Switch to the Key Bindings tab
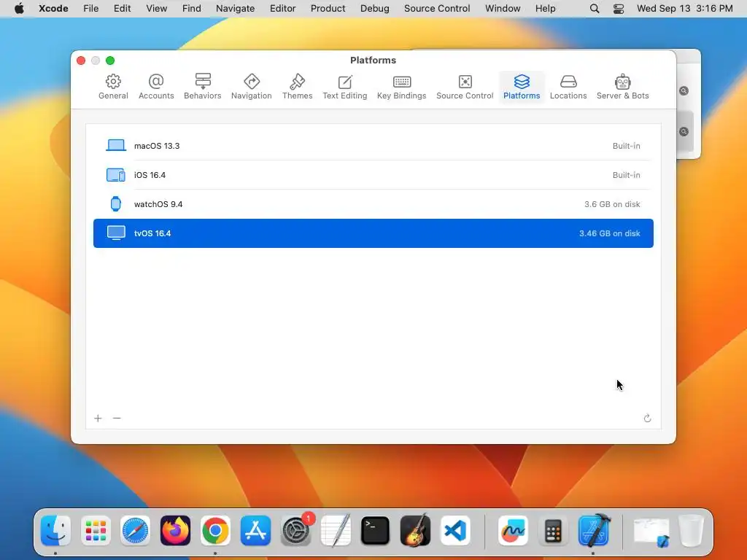This screenshot has height=560, width=747. pyautogui.click(x=402, y=87)
